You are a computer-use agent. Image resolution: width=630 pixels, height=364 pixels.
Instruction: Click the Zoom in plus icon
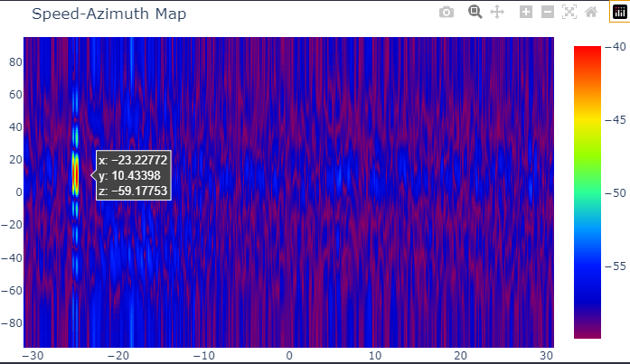526,12
